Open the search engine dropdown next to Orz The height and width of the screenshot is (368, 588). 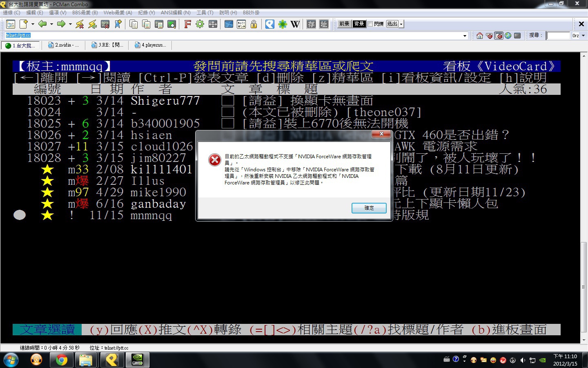point(583,36)
